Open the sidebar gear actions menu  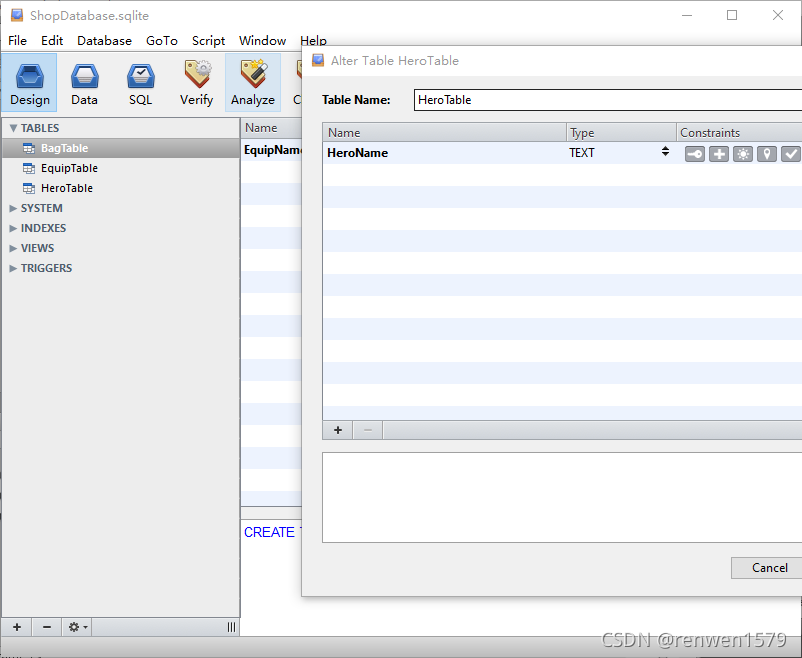point(77,627)
